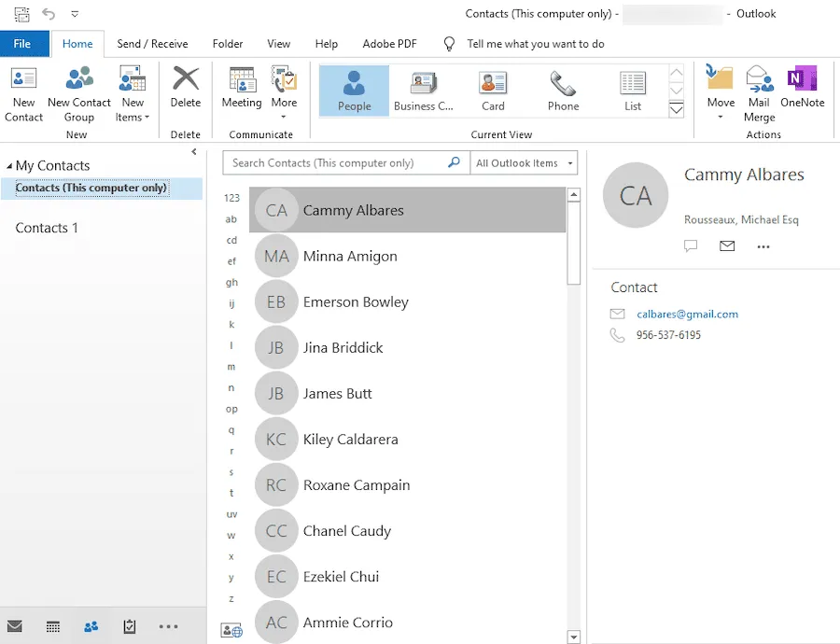Open the Send / Receive tab
Image resolution: width=840 pixels, height=644 pixels.
[152, 44]
